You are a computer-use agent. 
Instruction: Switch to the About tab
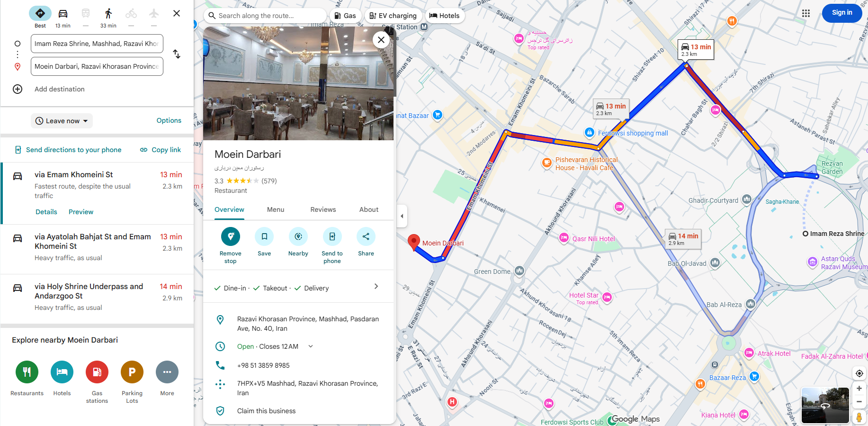369,209
